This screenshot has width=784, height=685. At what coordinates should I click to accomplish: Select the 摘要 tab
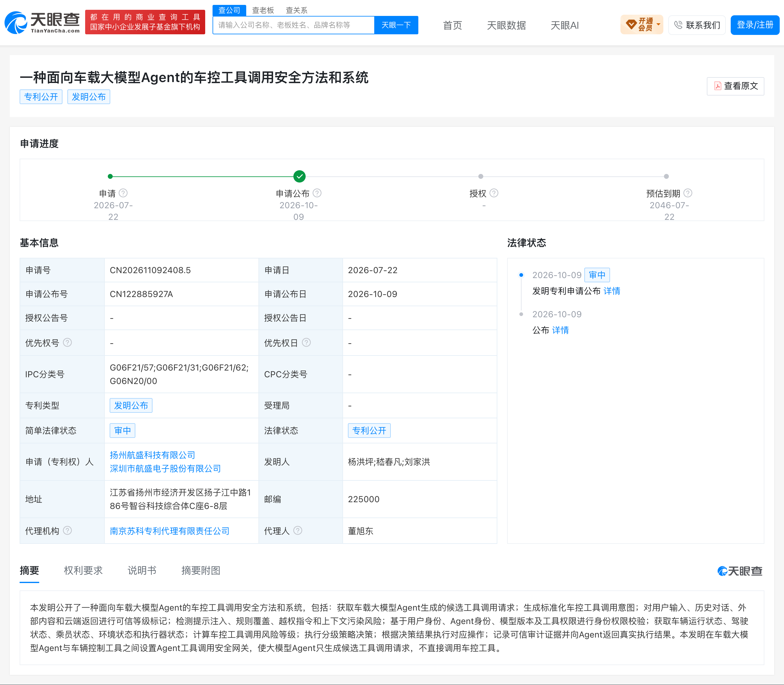pos(29,570)
